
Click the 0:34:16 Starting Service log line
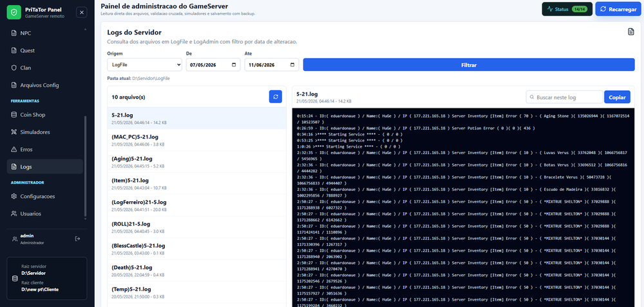click(x=350, y=134)
